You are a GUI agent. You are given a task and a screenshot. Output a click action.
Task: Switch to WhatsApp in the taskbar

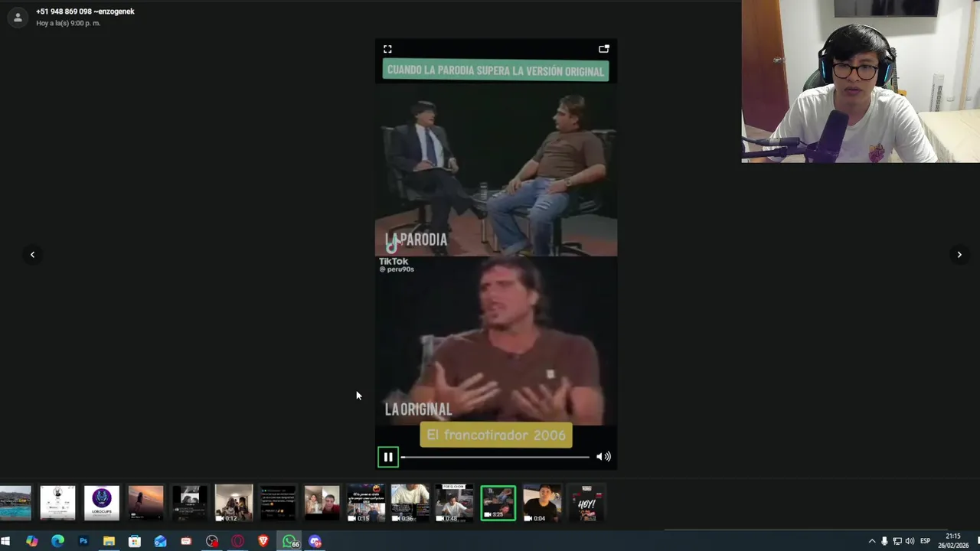(x=290, y=541)
